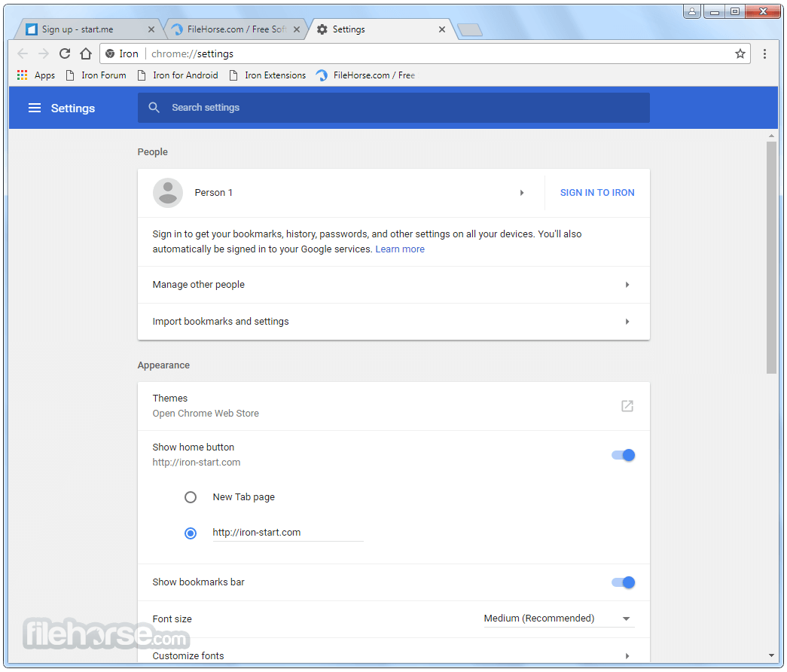This screenshot has width=787, height=672.
Task: Open Chrome Web Store themes external link icon
Action: [x=627, y=406]
